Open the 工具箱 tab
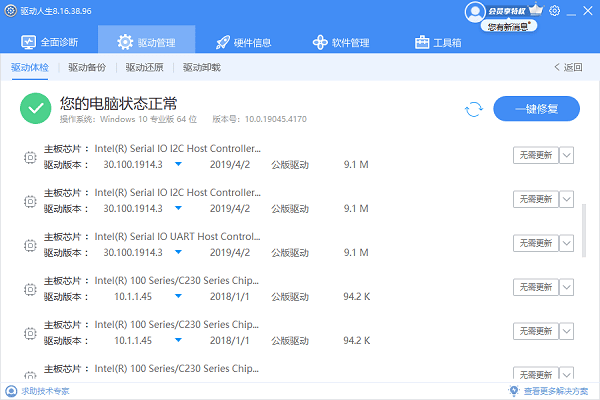Screen dimensions: 600x400 (438, 42)
